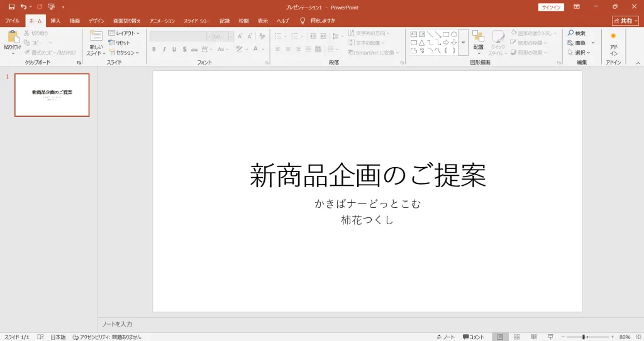Screen dimensions: 644x341
Task: Toggle the コメント comments pane
Action: (474, 337)
